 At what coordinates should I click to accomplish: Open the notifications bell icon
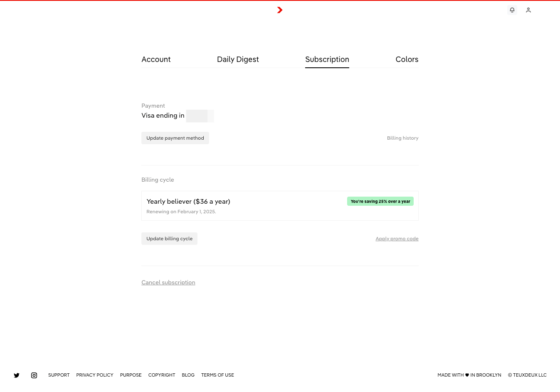click(x=512, y=10)
